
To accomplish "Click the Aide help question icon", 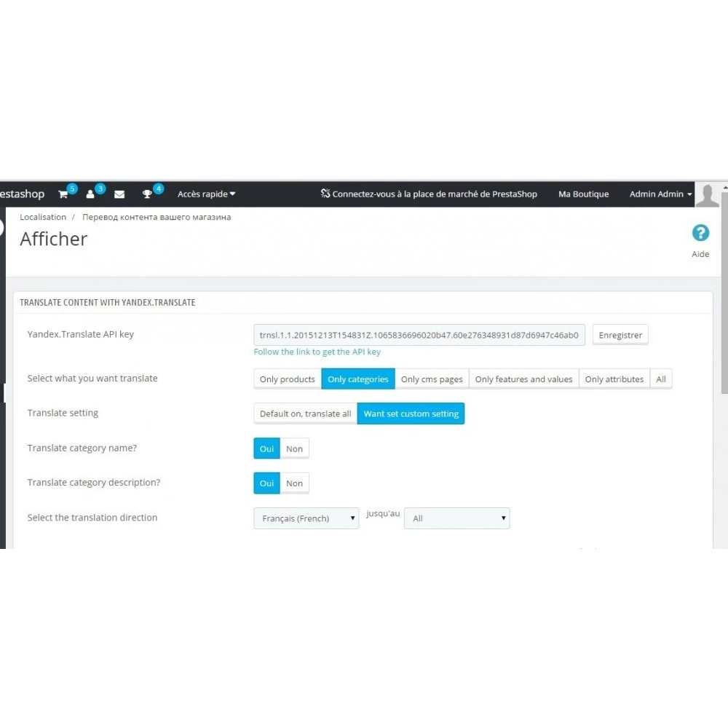I will 700,233.
